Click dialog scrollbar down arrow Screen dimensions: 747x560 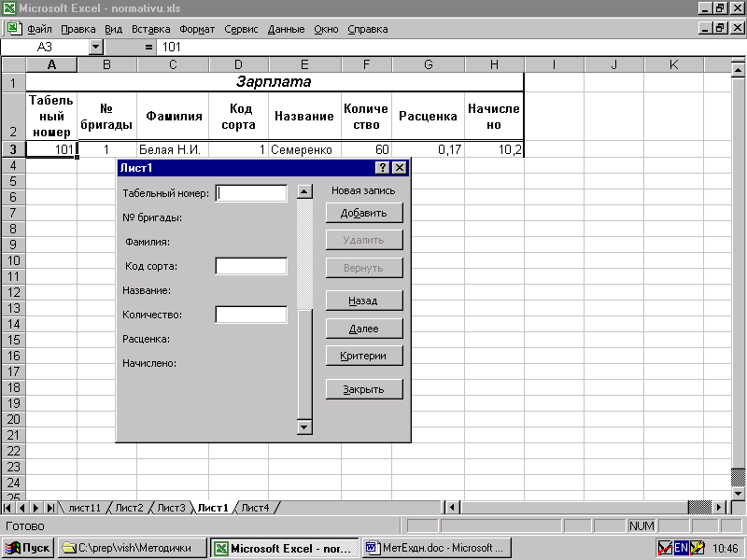[x=304, y=427]
